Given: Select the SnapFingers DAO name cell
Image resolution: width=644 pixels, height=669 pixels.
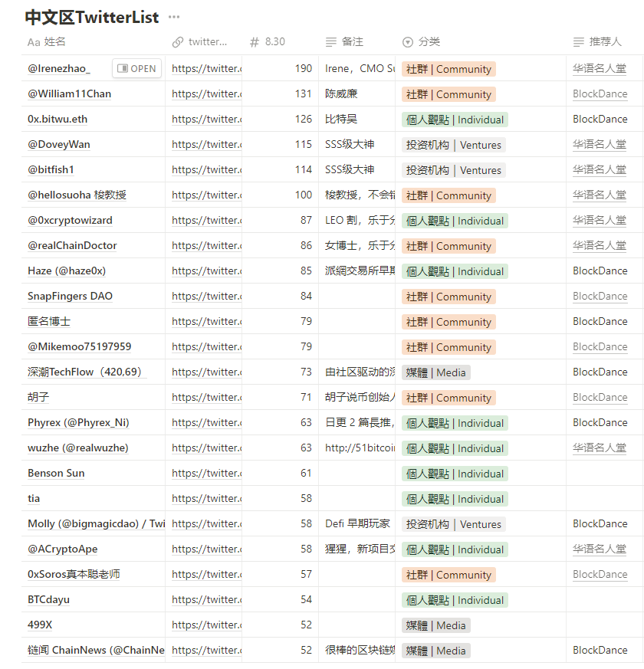Looking at the screenshot, I should [93, 296].
